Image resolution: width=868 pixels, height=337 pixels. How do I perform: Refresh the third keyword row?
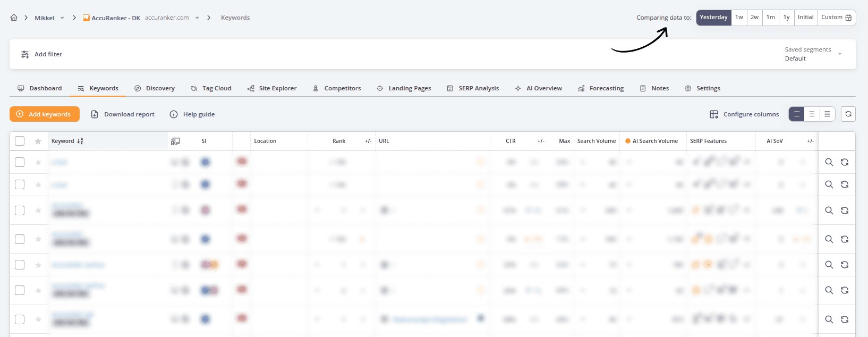(845, 210)
